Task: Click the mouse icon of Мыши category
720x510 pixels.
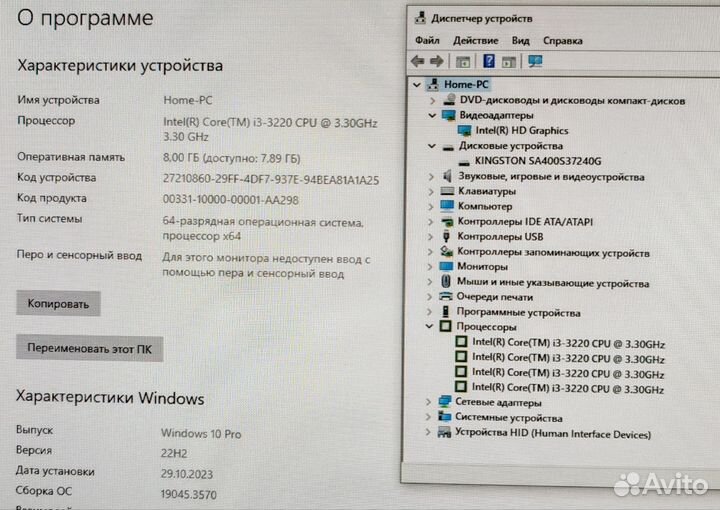Action: click(445, 281)
